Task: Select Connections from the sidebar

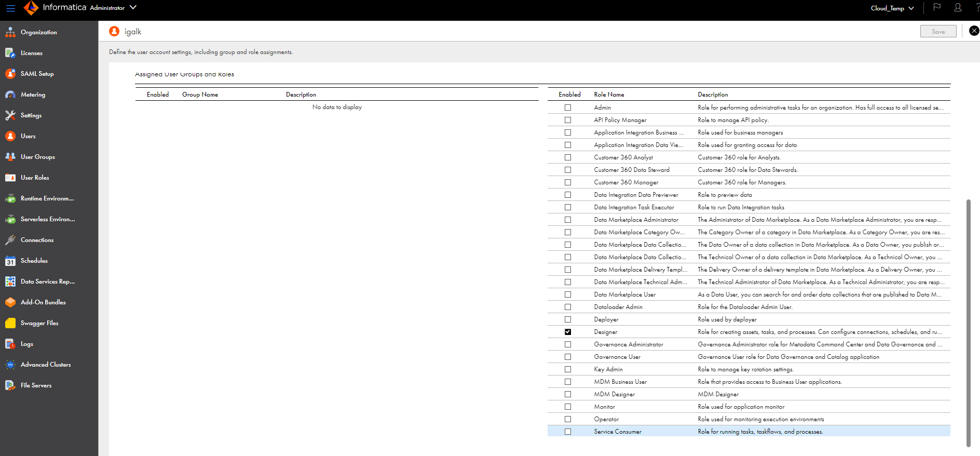Action: [x=37, y=240]
